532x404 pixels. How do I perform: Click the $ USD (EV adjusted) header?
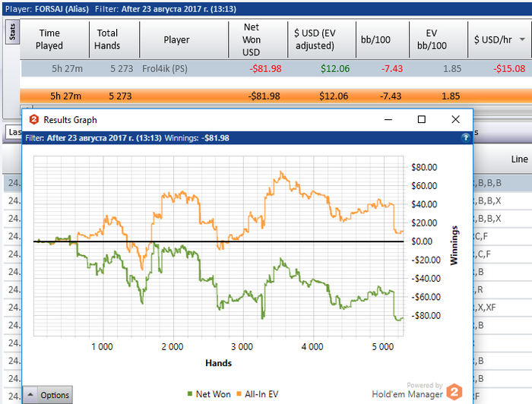point(315,39)
